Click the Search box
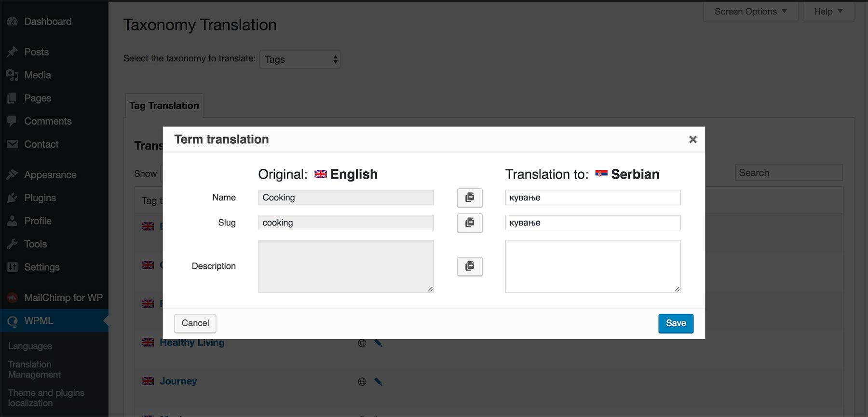868x417 pixels. (788, 173)
